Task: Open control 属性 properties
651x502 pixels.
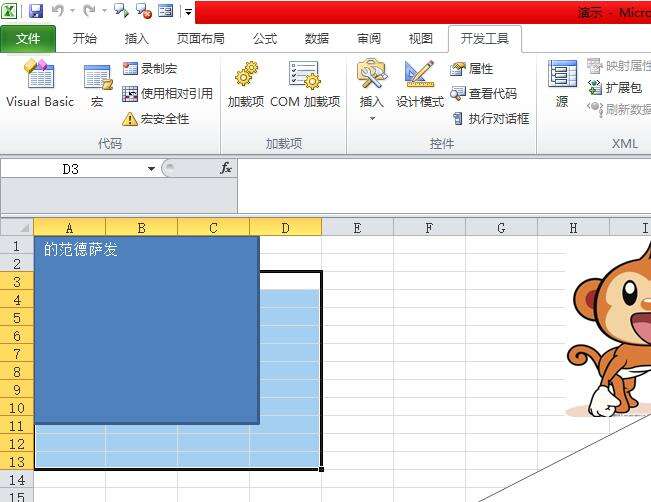Action: point(472,69)
